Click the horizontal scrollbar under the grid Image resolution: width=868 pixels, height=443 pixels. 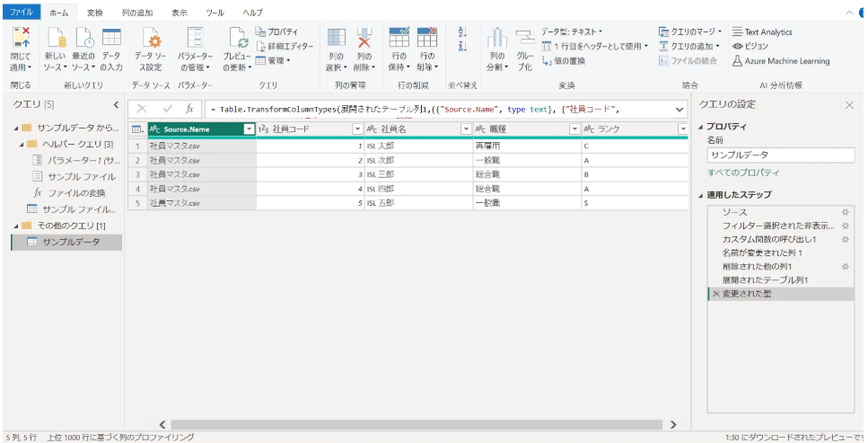coord(416,425)
